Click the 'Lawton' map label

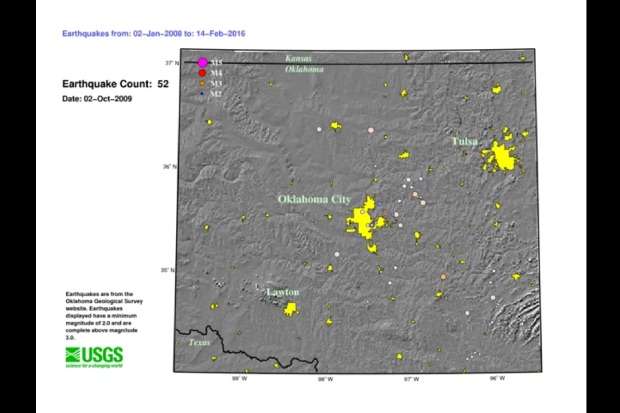pyautogui.click(x=283, y=292)
